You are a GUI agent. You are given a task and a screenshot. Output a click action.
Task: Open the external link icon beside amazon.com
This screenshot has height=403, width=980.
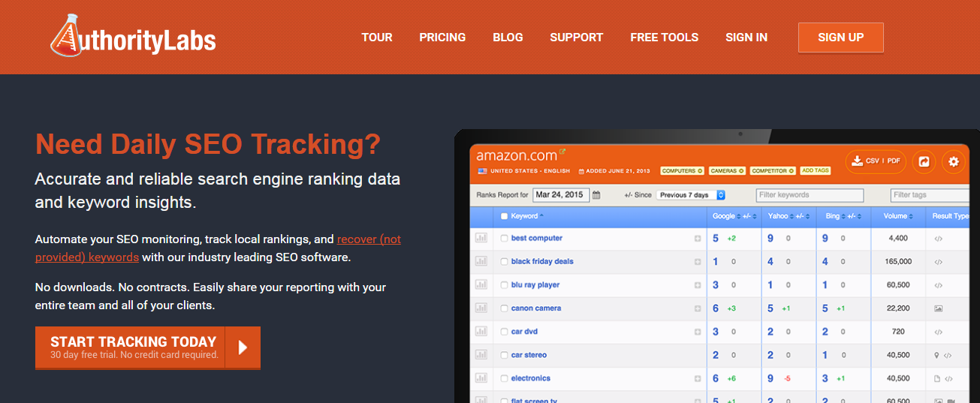coord(563,152)
